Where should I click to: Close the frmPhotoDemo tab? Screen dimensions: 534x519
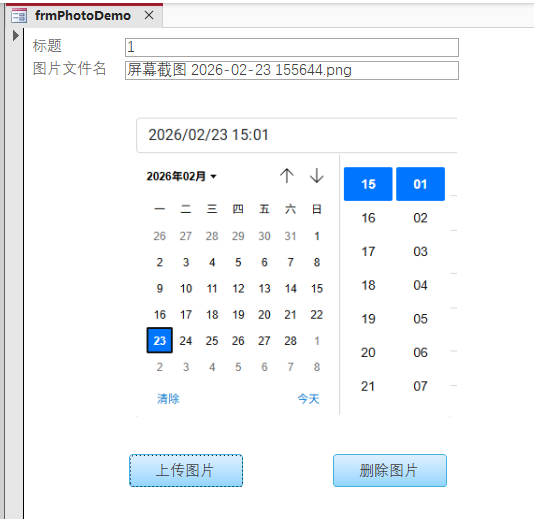[x=149, y=15]
